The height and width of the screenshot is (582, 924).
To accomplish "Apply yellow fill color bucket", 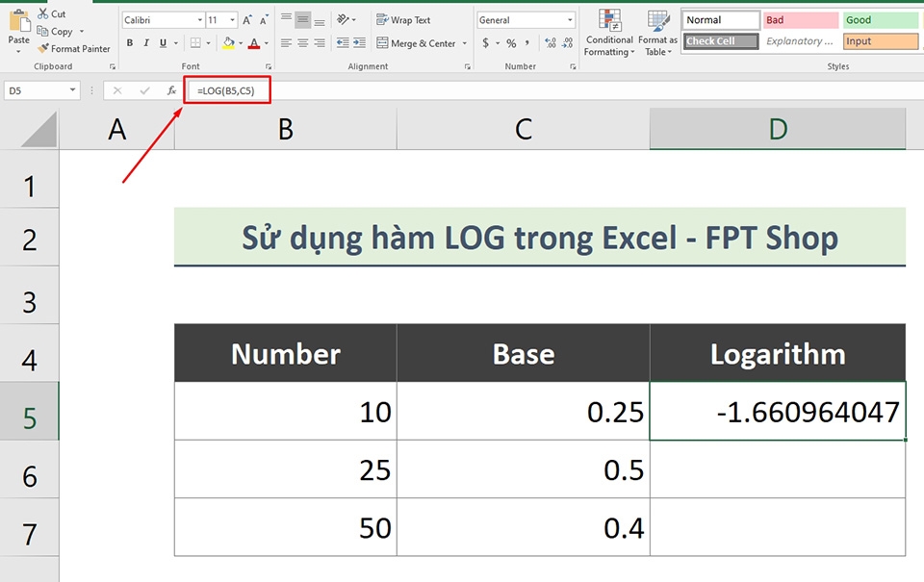I will [229, 43].
